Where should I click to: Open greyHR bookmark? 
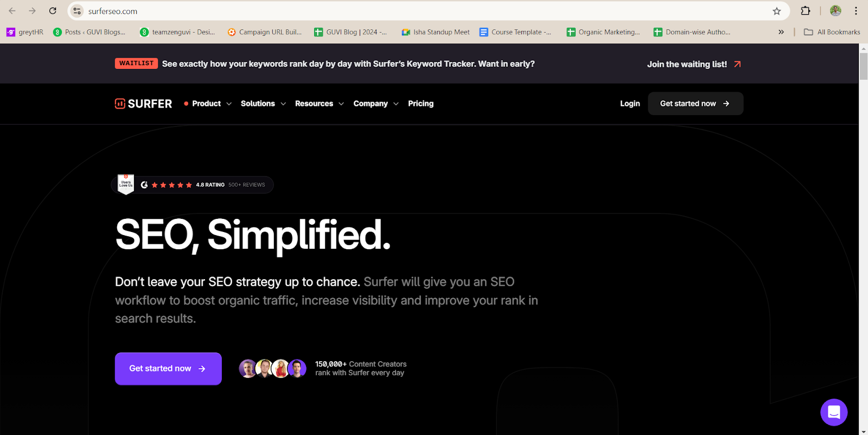click(x=25, y=32)
